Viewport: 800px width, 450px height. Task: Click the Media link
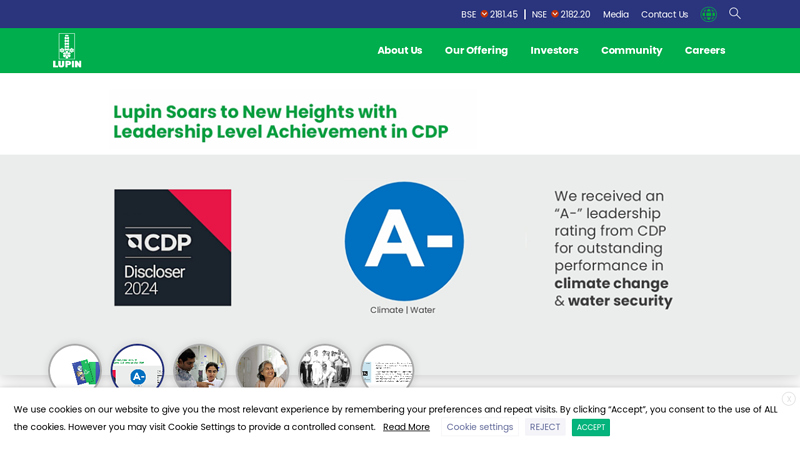coord(616,14)
